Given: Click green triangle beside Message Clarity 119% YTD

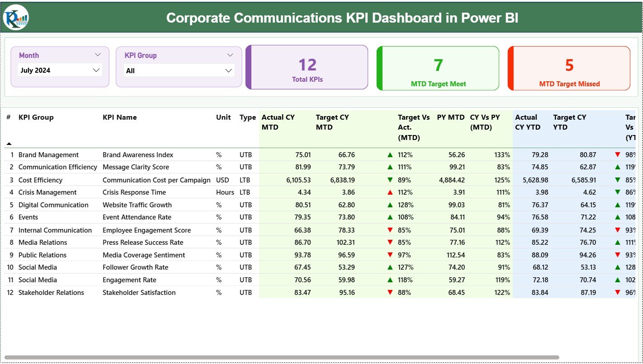Looking at the screenshot, I should (617, 167).
